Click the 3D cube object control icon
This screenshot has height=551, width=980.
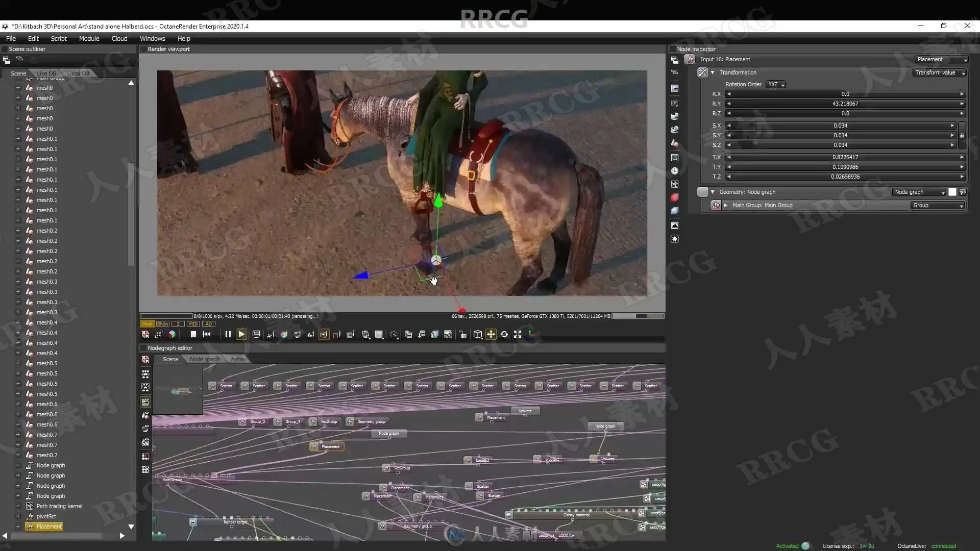[x=477, y=334]
